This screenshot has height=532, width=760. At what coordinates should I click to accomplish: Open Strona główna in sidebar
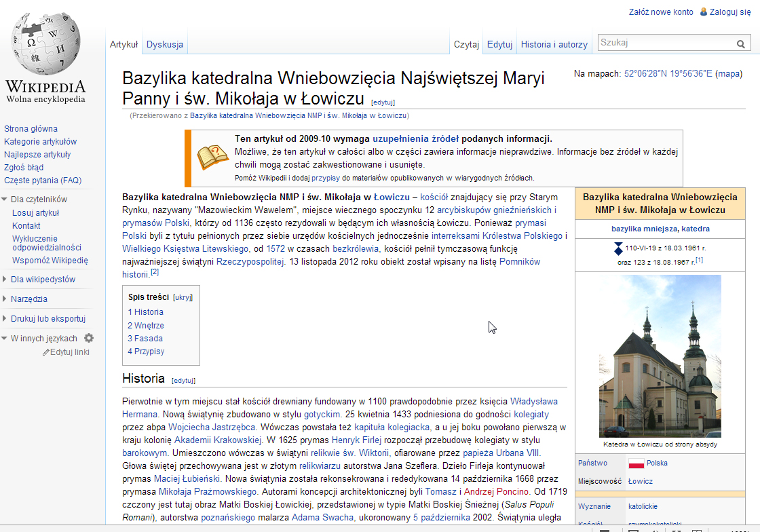31,128
